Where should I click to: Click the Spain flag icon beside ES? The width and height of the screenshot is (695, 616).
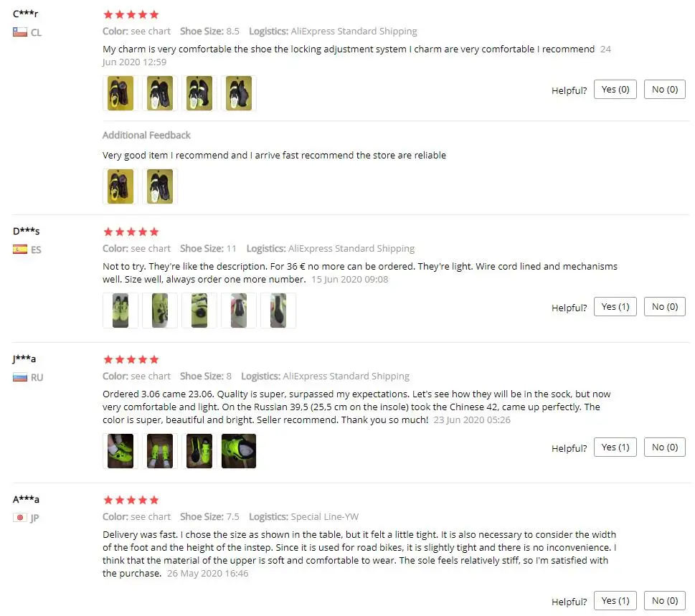(x=20, y=249)
